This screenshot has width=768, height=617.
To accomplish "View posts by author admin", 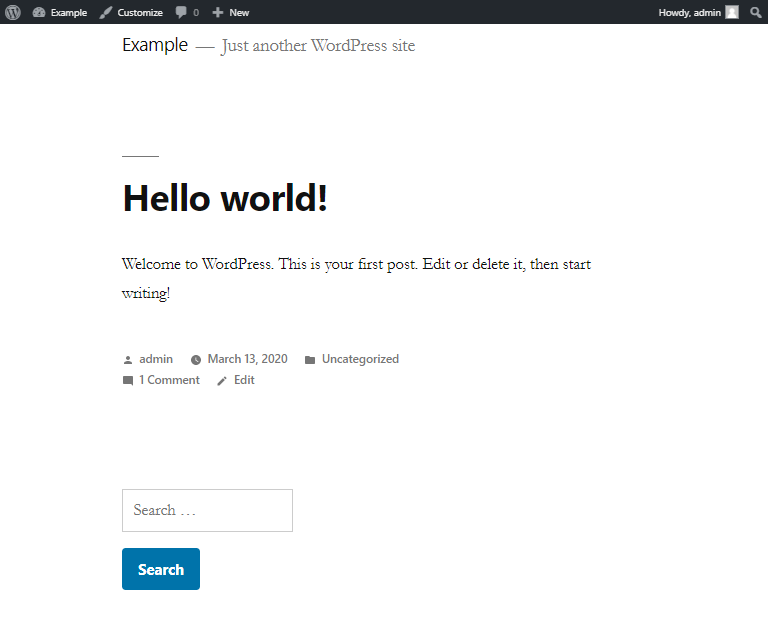I will point(156,359).
